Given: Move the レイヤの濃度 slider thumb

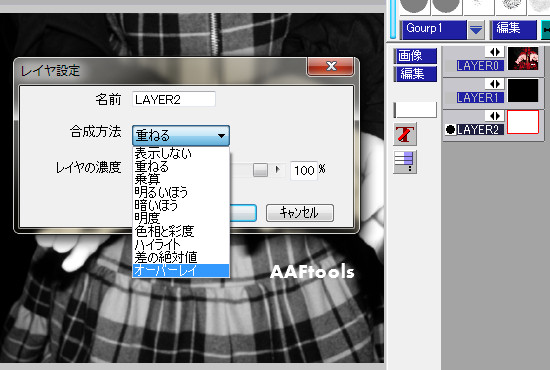Looking at the screenshot, I should (260, 170).
